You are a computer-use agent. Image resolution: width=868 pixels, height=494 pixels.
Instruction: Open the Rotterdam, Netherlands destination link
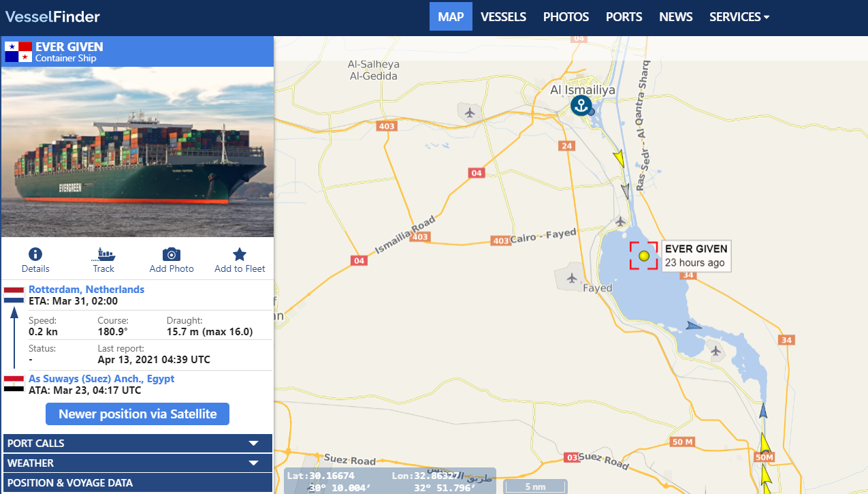coord(86,290)
